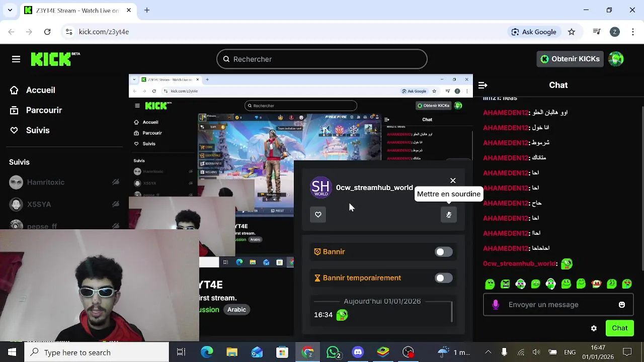The height and width of the screenshot is (362, 644).
Task: Open the media control icon in Chrome toolbar
Action: [x=597, y=32]
